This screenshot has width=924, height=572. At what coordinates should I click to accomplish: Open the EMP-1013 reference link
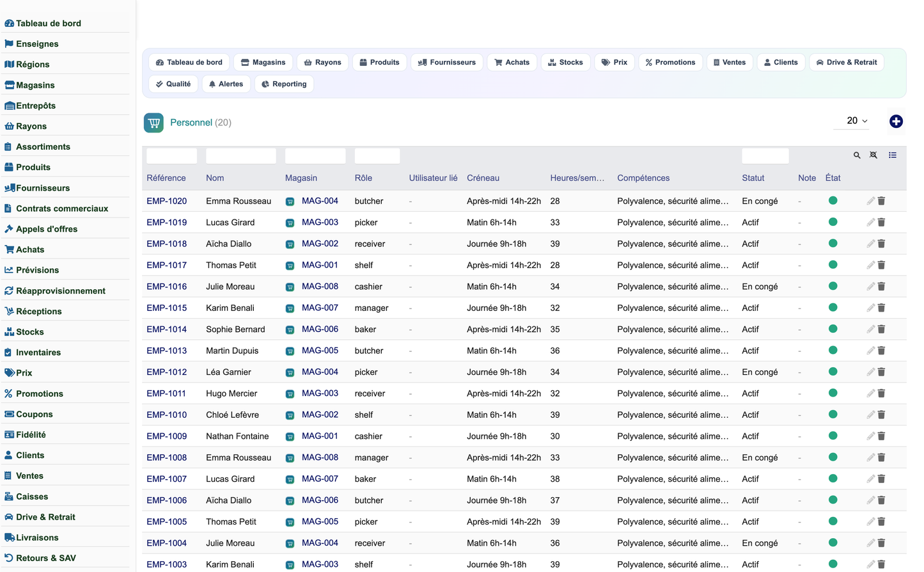167,351
